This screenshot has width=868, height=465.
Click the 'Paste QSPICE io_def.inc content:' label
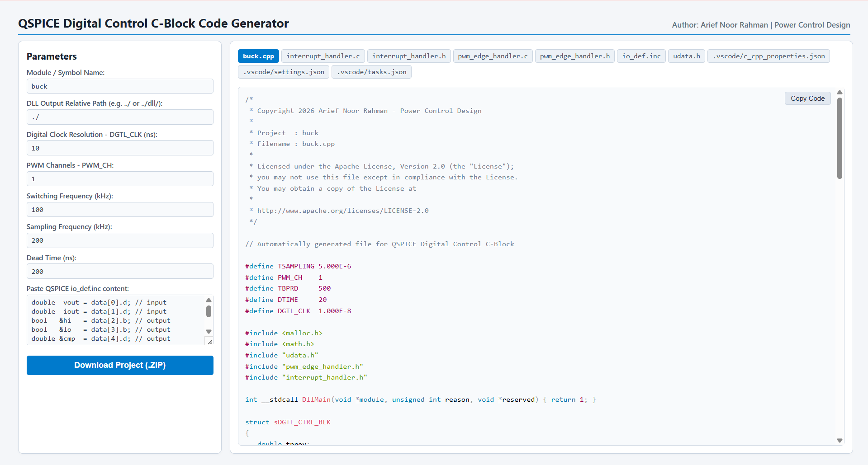tap(78, 289)
